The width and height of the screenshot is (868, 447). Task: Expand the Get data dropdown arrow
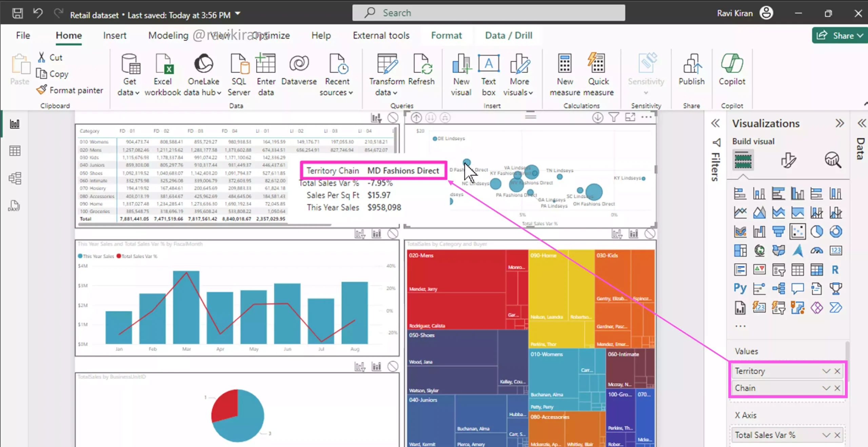137,93
